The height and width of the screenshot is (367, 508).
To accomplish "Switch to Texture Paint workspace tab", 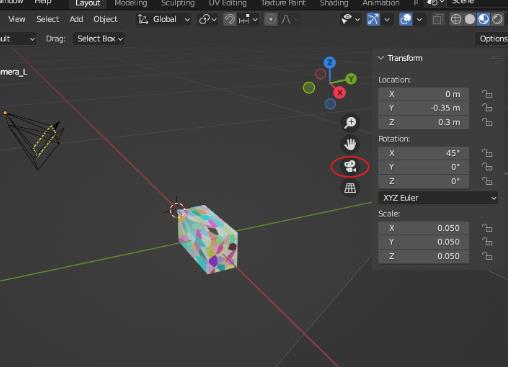I will (283, 4).
